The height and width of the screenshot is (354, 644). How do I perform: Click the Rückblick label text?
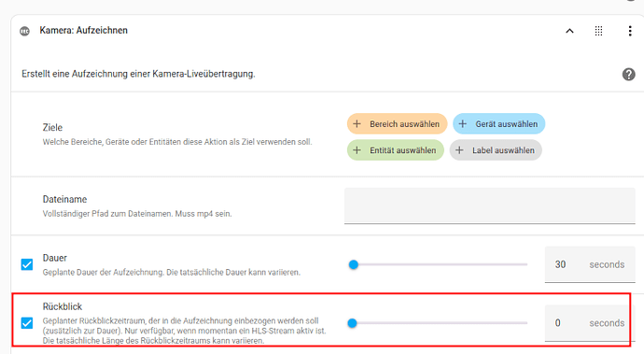(x=63, y=306)
